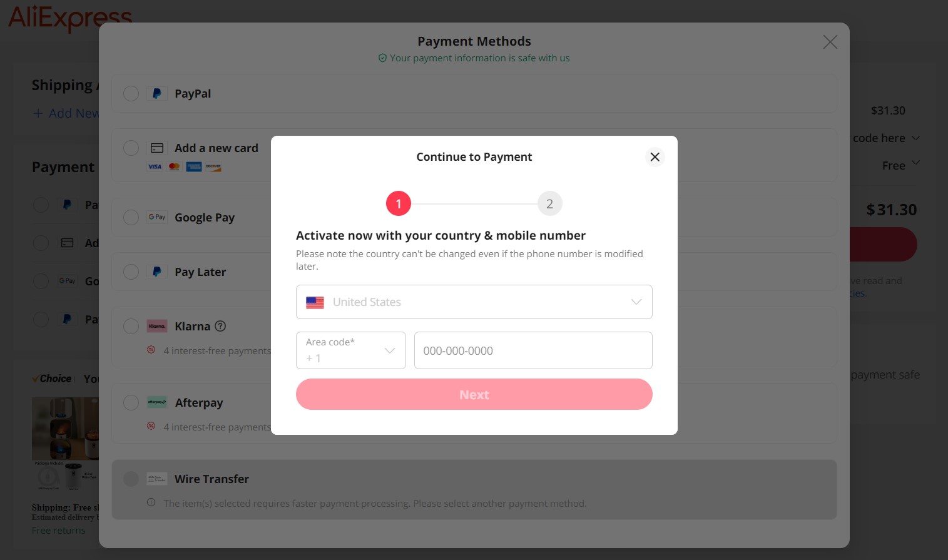
Task: Click the Klarna logo icon
Action: 157,326
